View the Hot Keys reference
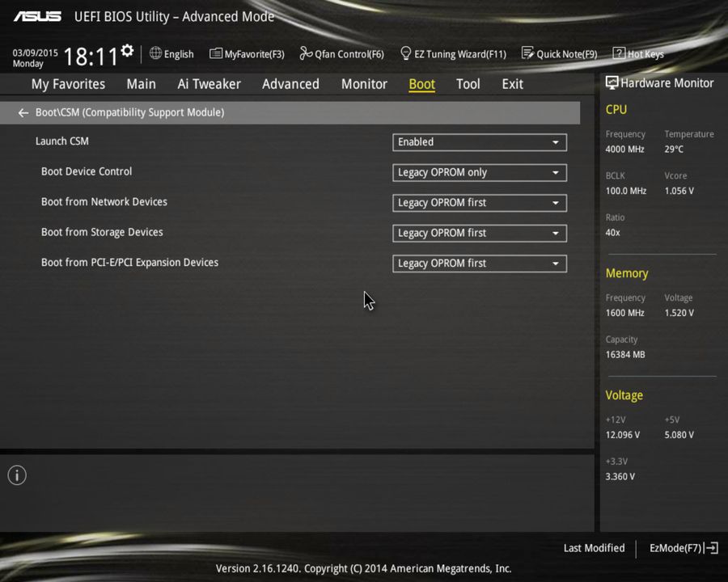728x582 pixels. click(x=638, y=53)
